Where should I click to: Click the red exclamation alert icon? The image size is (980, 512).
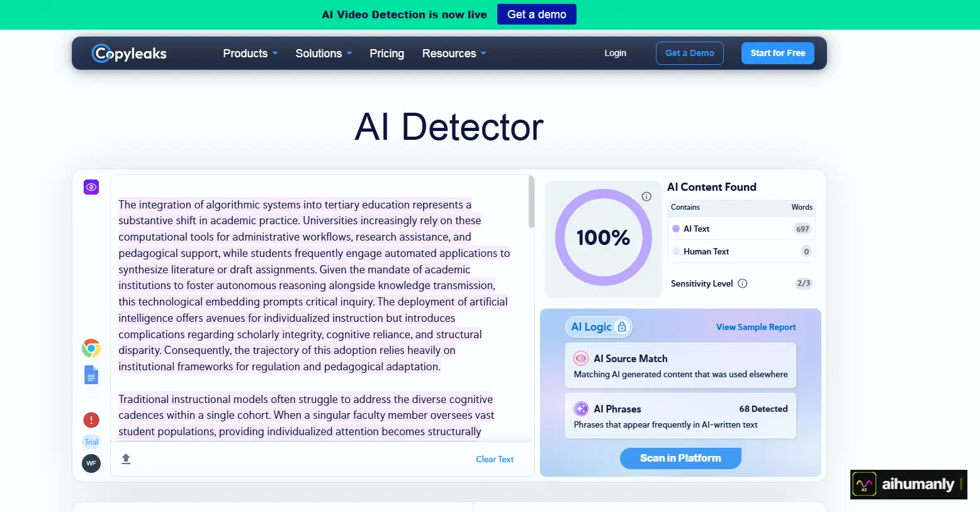coord(91,419)
